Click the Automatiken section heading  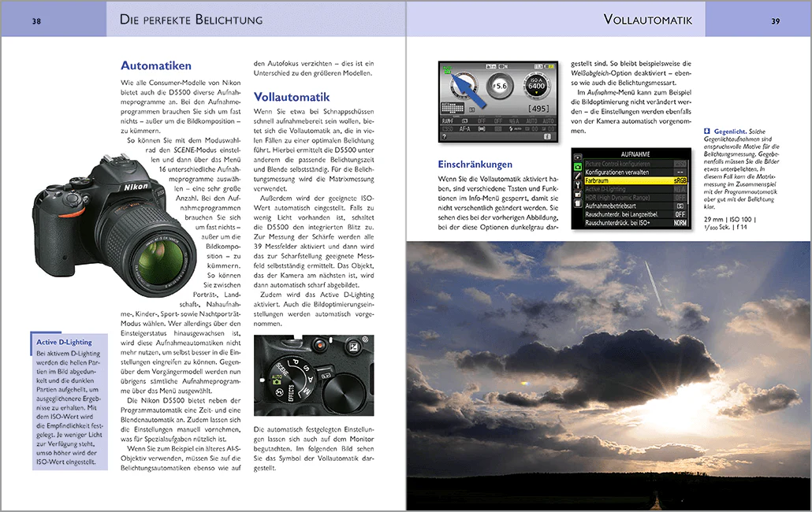pyautogui.click(x=156, y=66)
